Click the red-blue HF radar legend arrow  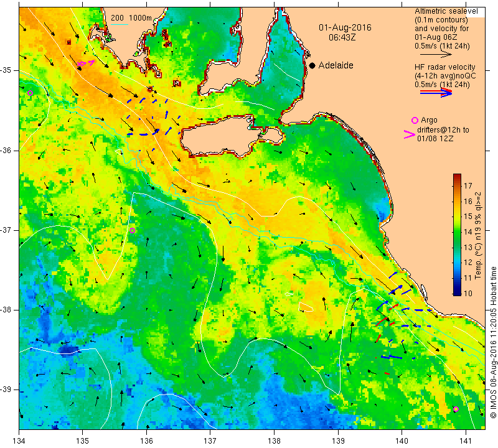(x=436, y=93)
